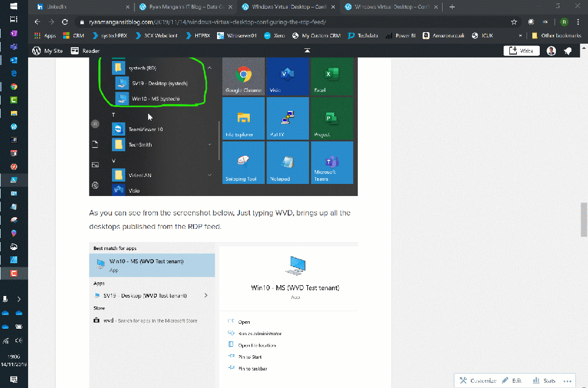Click the WVD search results screenshot image
588x388 pixels.
point(223,315)
